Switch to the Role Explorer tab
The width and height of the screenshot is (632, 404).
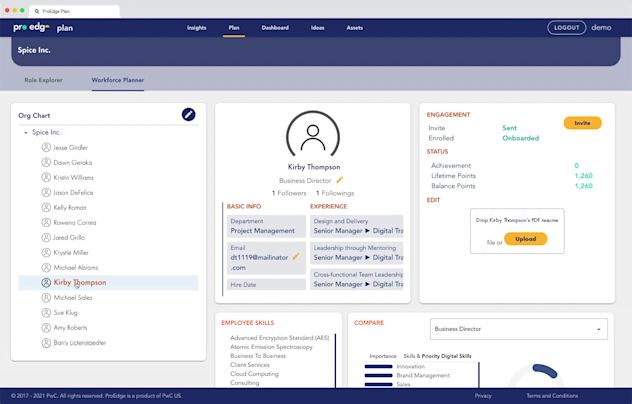point(44,80)
